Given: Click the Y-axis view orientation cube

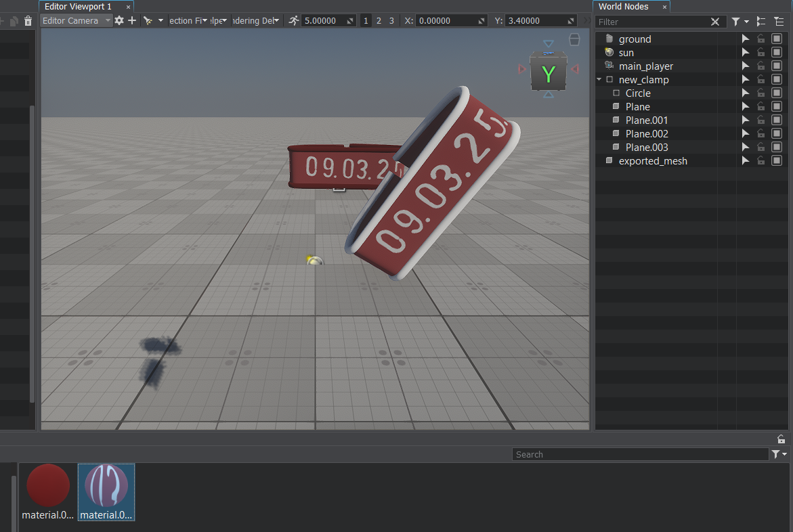Looking at the screenshot, I should 548,74.
